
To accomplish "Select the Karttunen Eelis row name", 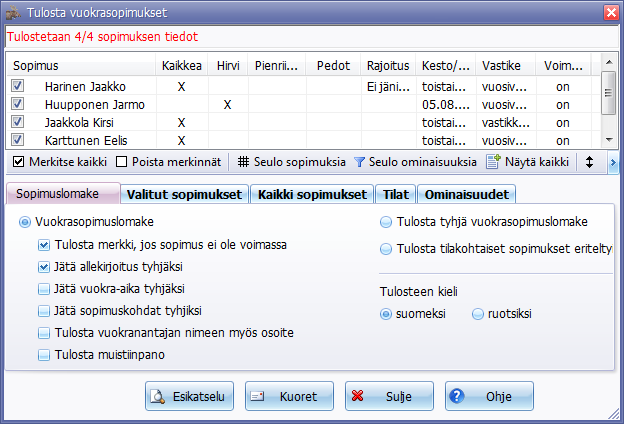I will point(86,141).
